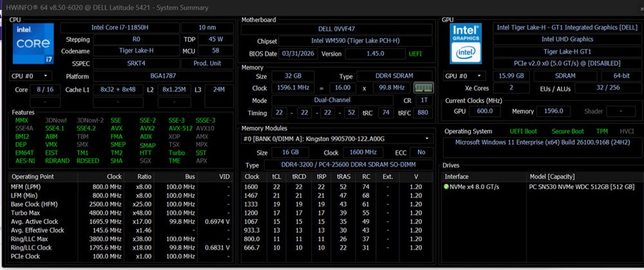Click the Dual-Channel mode field
This screenshot has width=644, height=270.
pyautogui.click(x=333, y=100)
